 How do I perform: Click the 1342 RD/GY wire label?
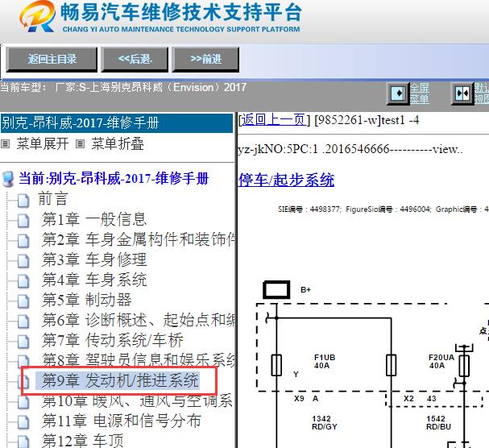pos(325,422)
